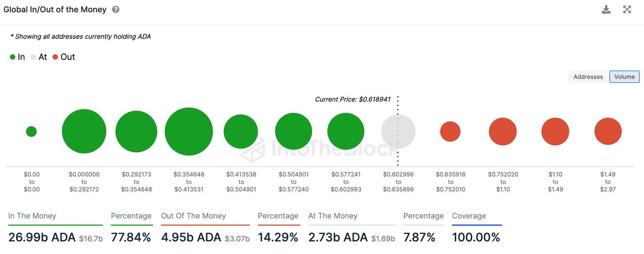Click the Coverage 100.00% value
The height and width of the screenshot is (254, 644).
pyautogui.click(x=476, y=237)
